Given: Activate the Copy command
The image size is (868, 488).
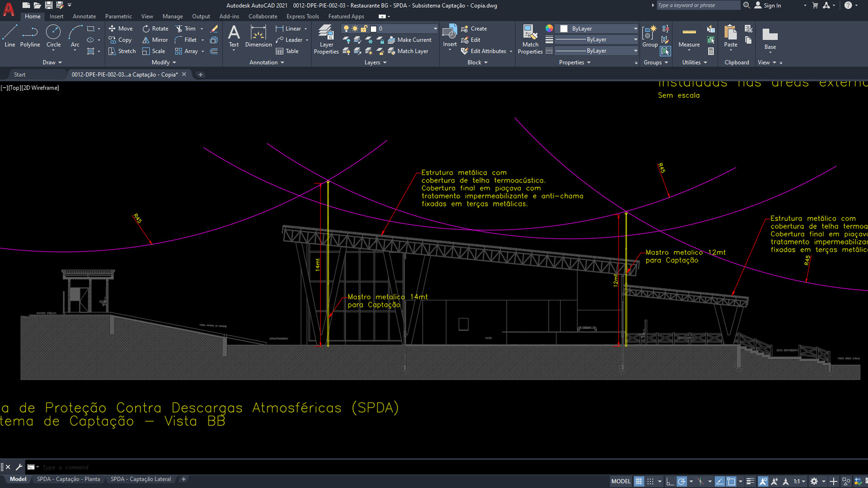Looking at the screenshot, I should pyautogui.click(x=120, y=40).
